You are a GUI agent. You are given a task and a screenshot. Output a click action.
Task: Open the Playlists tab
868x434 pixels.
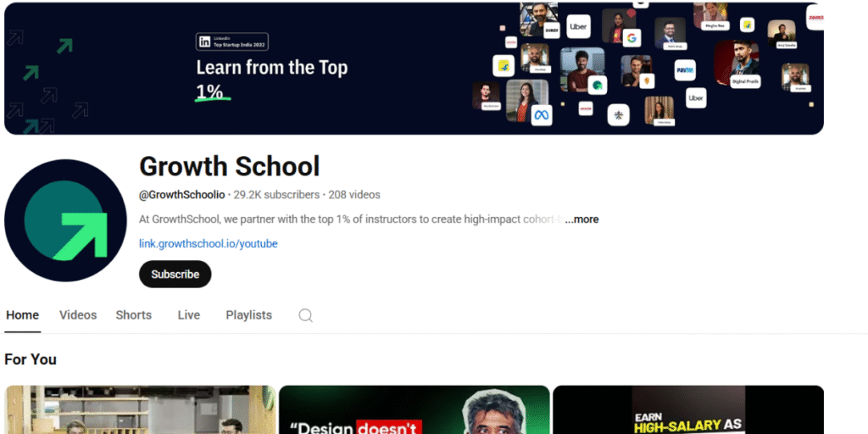click(248, 315)
